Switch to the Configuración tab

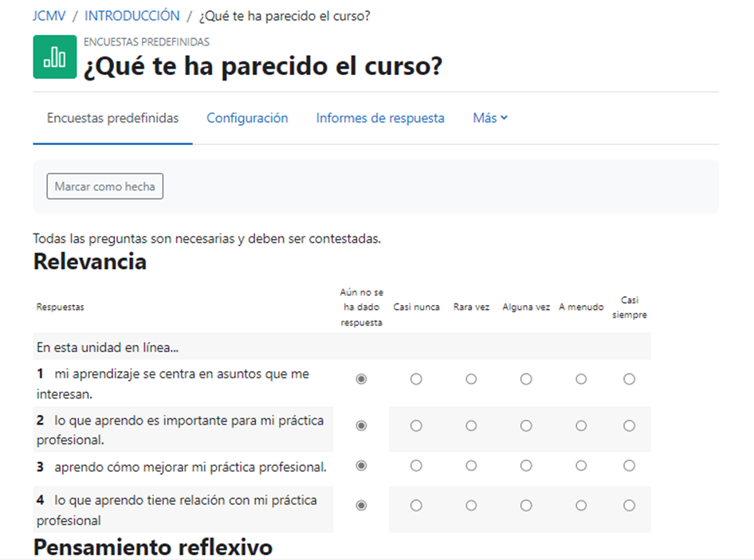click(247, 117)
